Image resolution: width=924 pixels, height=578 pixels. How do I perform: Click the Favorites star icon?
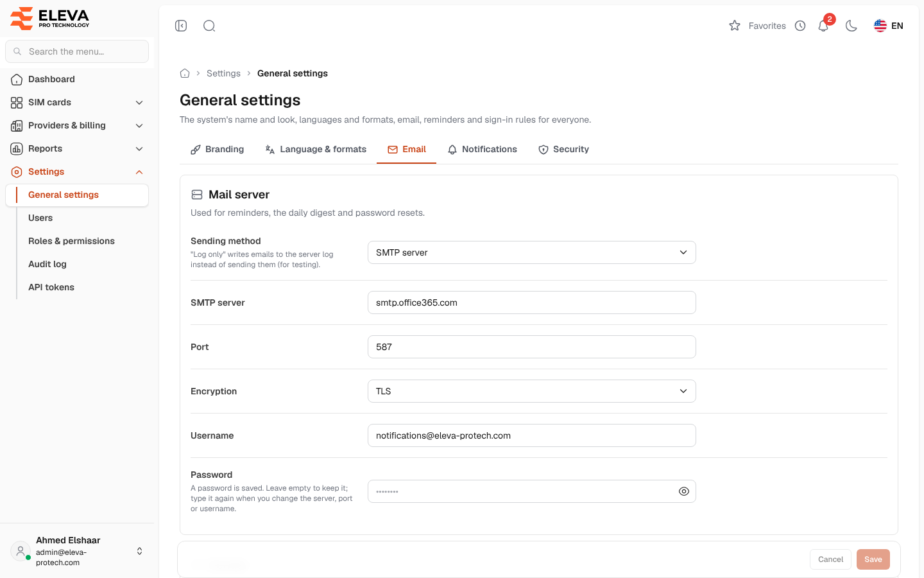(735, 26)
